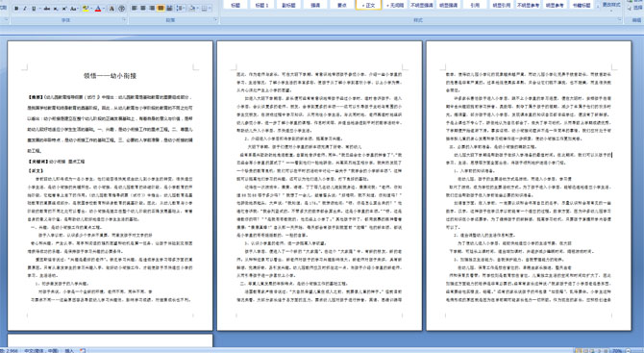Apply superscript formatting
Viewport: 644px width, 353px height.
(x=64, y=9)
